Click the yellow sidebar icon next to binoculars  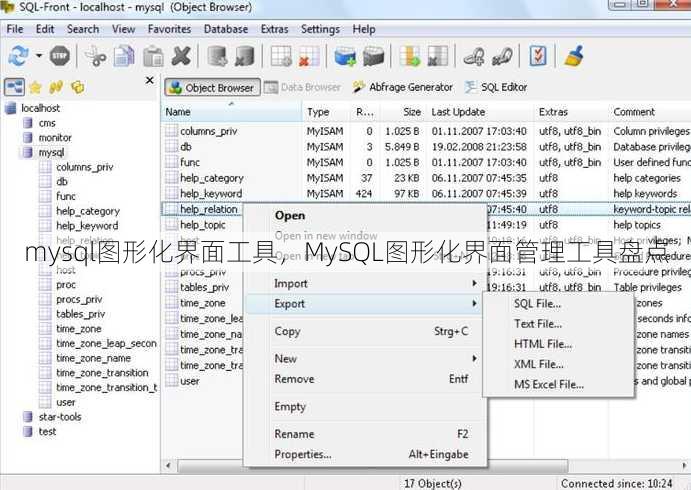[78, 87]
